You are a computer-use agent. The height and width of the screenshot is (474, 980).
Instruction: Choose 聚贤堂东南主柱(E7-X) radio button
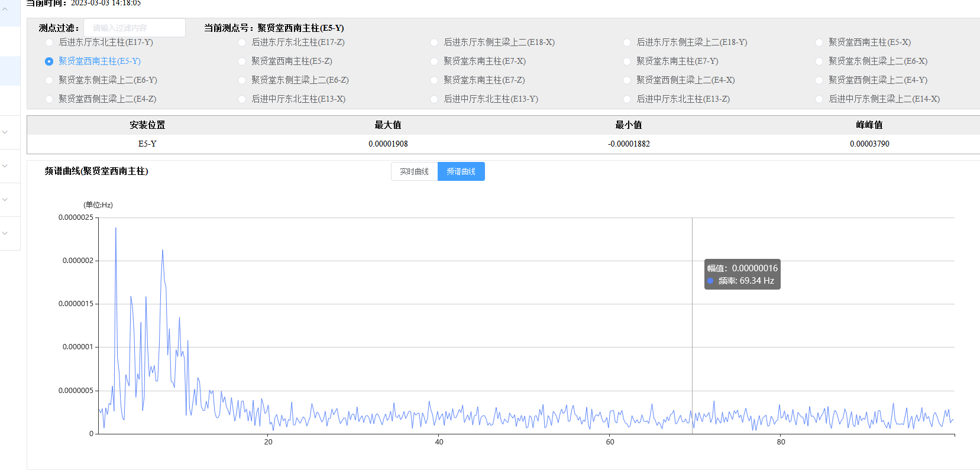(434, 61)
